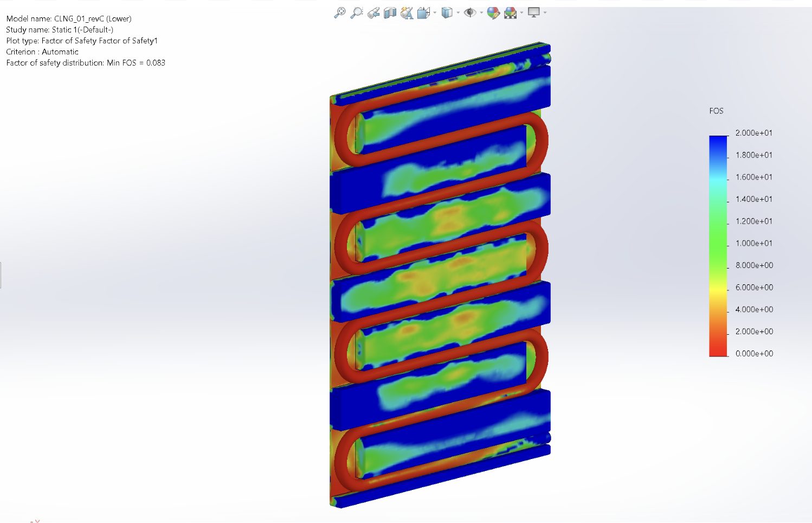Click the legend value 1.800e+01
812x523 pixels.
click(x=754, y=155)
